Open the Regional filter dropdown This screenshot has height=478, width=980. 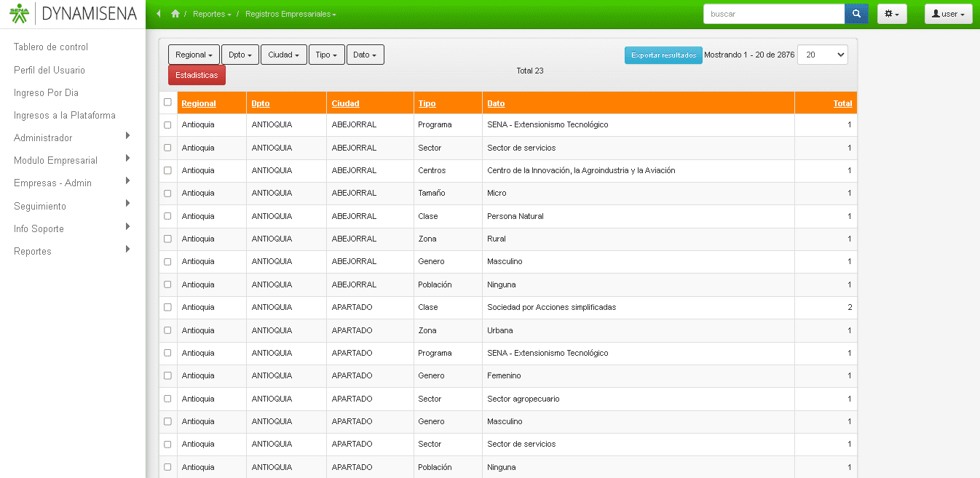coord(194,55)
